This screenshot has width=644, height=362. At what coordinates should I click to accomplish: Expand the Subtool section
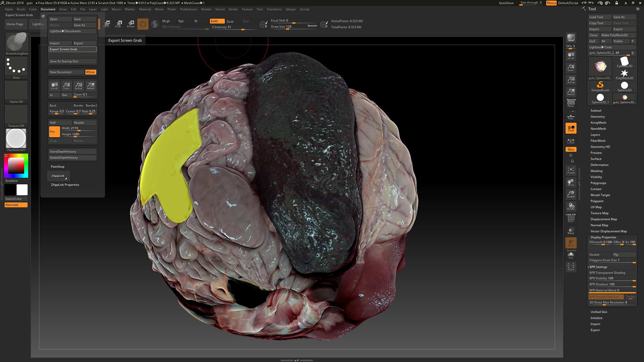(596, 110)
